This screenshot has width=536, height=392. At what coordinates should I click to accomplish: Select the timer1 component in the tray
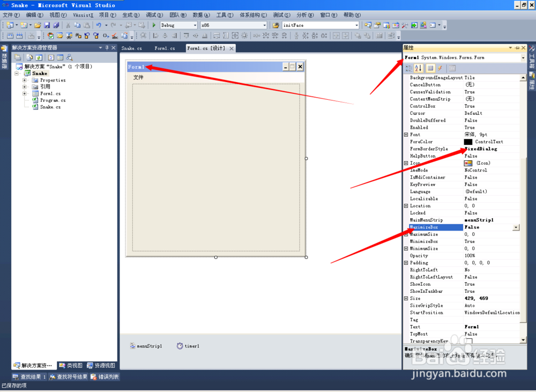188,346
